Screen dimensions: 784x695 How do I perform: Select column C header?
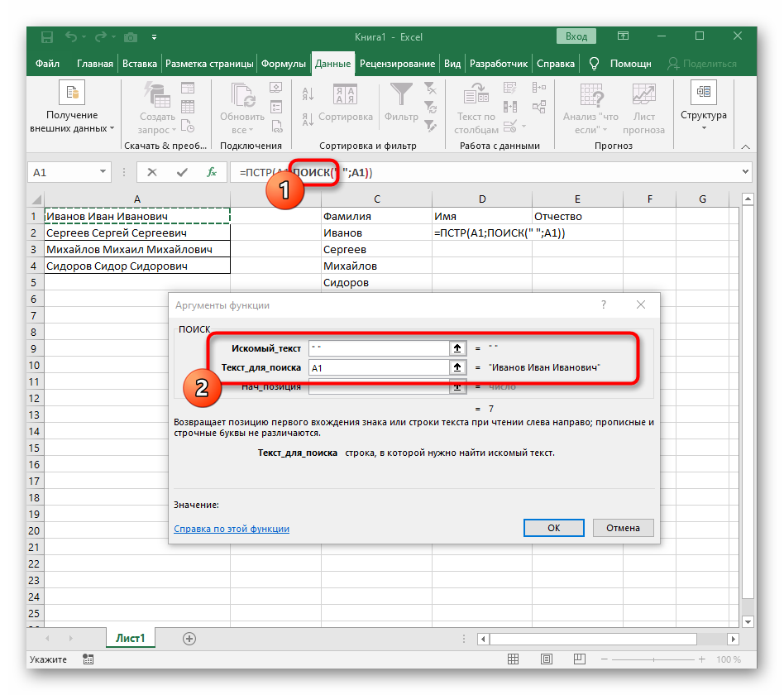coord(376,199)
